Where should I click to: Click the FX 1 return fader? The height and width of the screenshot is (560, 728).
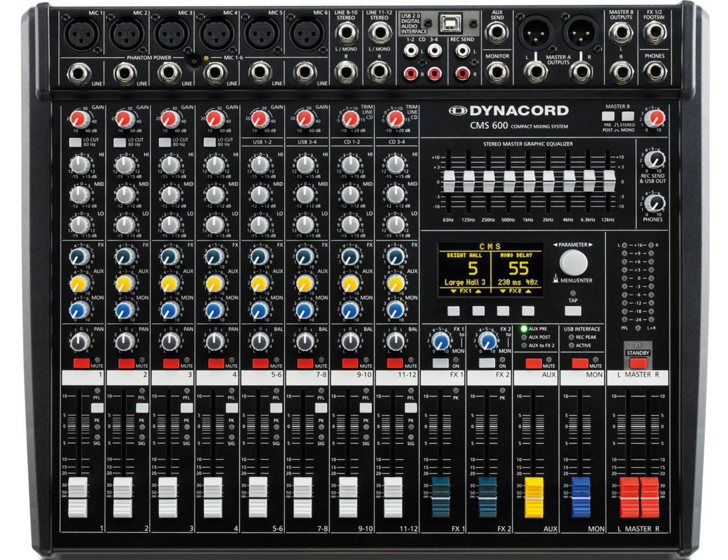click(440, 497)
